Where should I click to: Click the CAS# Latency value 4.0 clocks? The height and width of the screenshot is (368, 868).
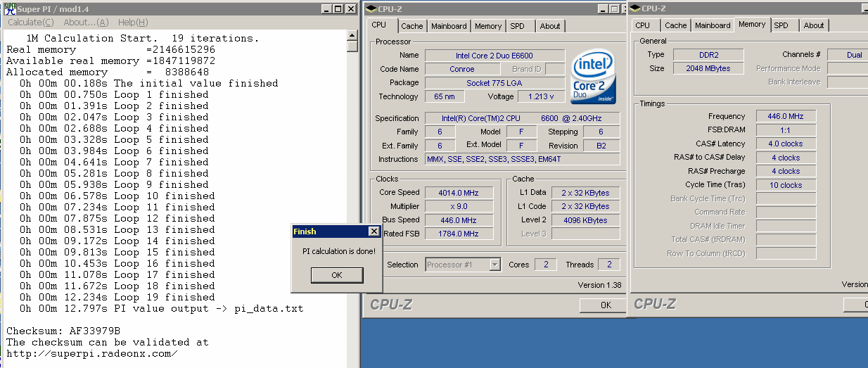(786, 144)
